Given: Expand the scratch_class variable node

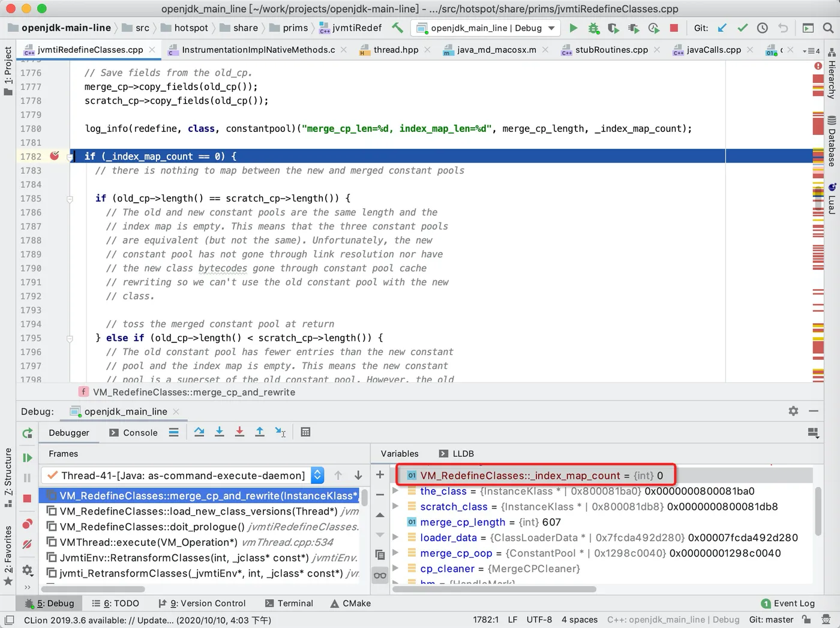Looking at the screenshot, I should (395, 506).
